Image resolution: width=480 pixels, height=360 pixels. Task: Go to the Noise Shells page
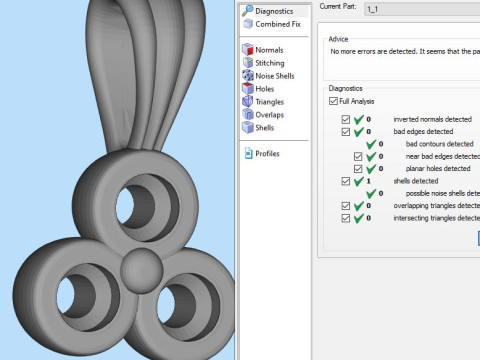[275, 76]
